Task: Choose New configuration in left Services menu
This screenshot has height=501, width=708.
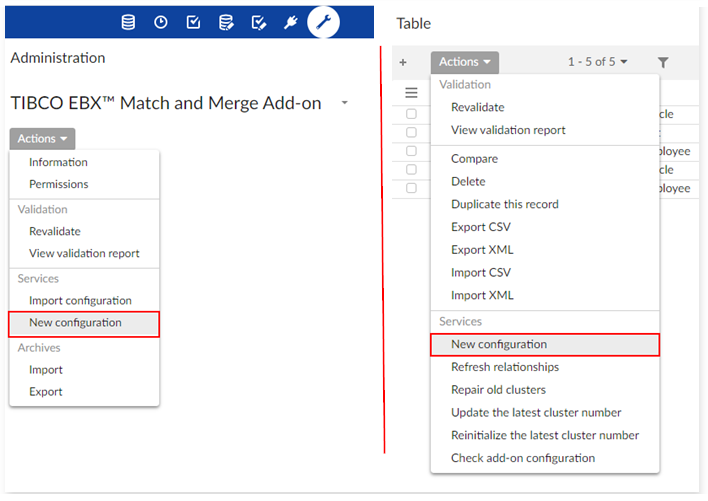Action: (75, 323)
